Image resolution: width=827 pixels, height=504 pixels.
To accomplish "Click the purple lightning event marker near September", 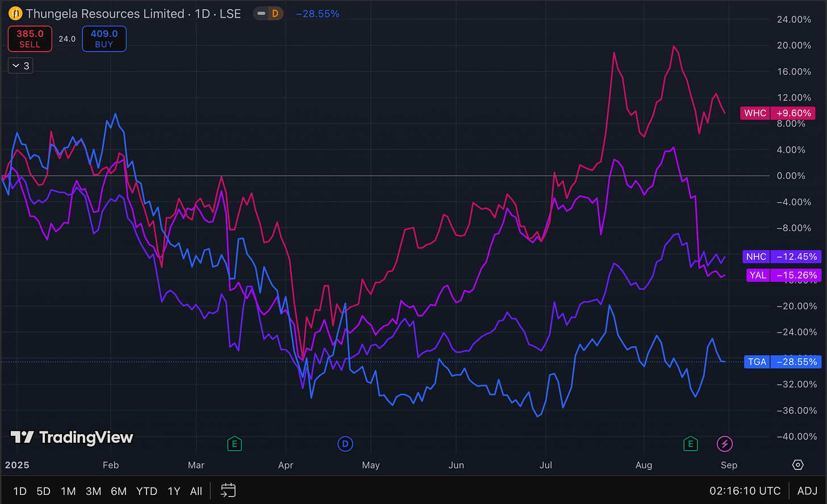I will [x=725, y=444].
